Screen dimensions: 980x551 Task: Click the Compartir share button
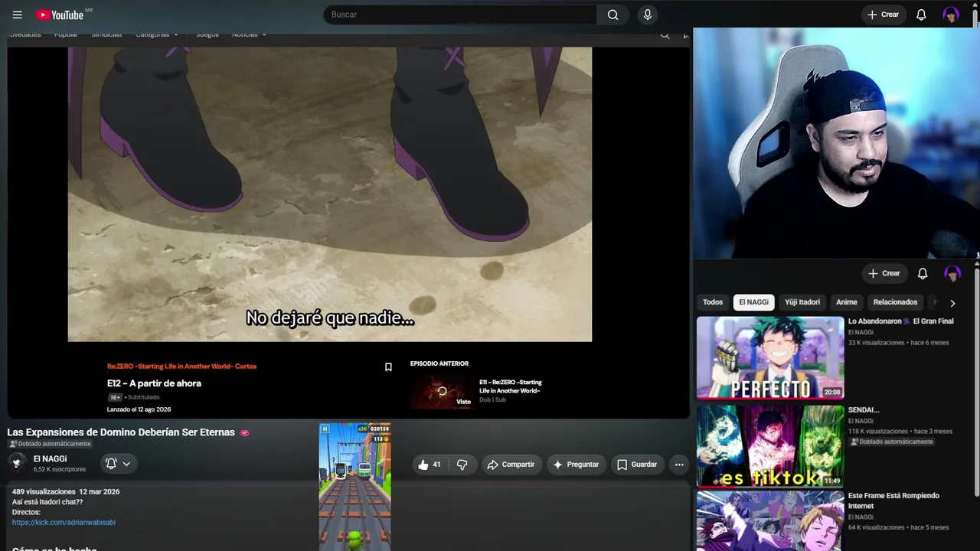[511, 465]
